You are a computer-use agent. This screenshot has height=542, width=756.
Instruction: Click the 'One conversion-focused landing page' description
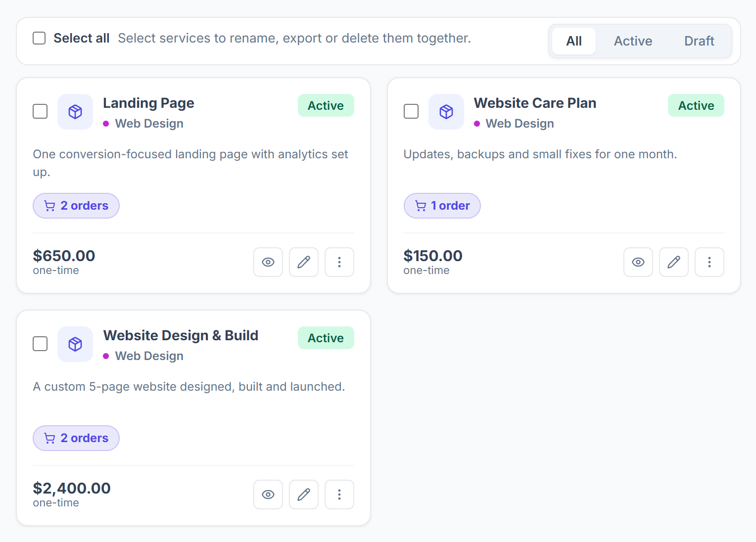click(190, 163)
